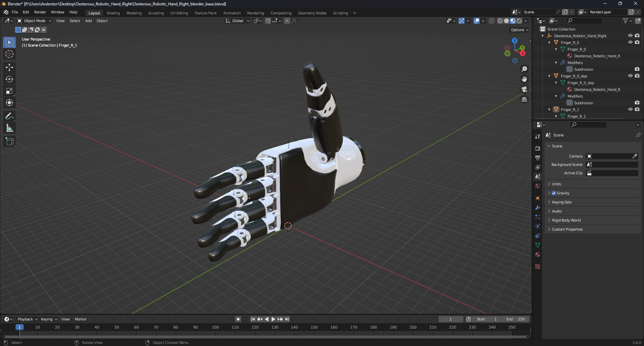Switch to the Geometry Nodes workspace tab
Image resolution: width=644 pixels, height=346 pixels.
312,13
